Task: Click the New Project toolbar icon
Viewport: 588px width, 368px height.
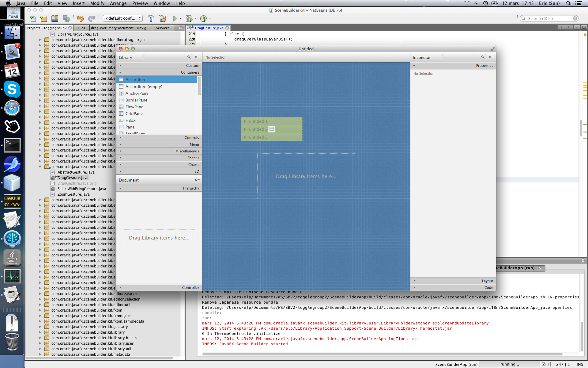Action: [x=43, y=19]
